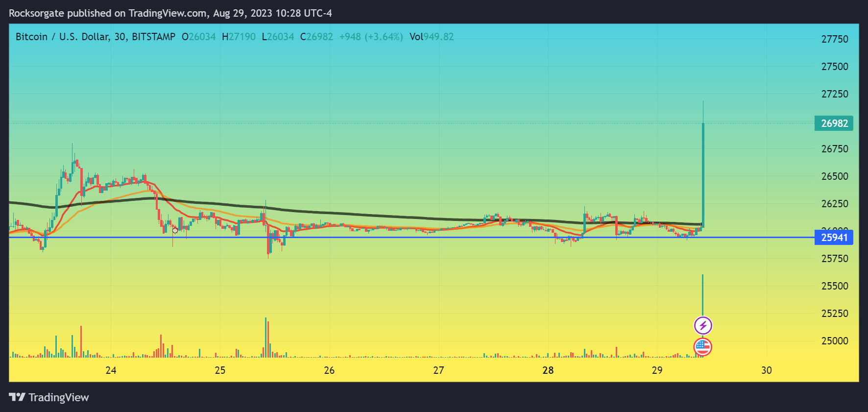Viewport: 868px width, 412px height.
Task: Click date label 26 on time axis
Action: tap(329, 370)
